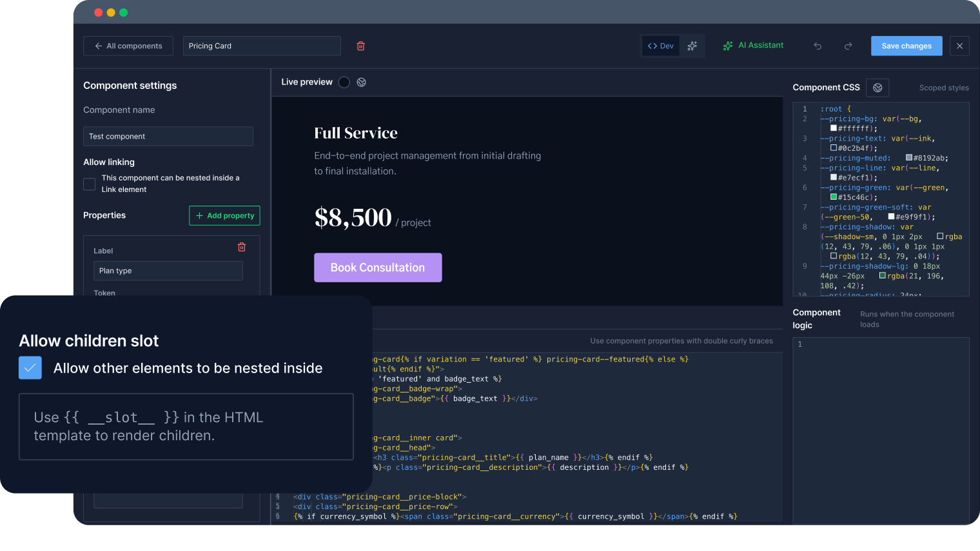Switch to the sparkle AI mode tab
The height and width of the screenshot is (551, 980).
692,46
